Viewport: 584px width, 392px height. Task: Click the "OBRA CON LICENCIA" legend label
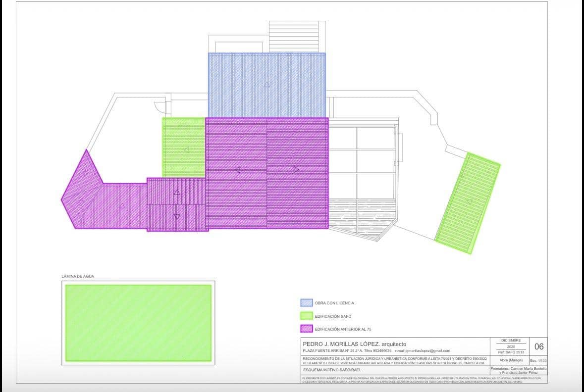point(334,303)
